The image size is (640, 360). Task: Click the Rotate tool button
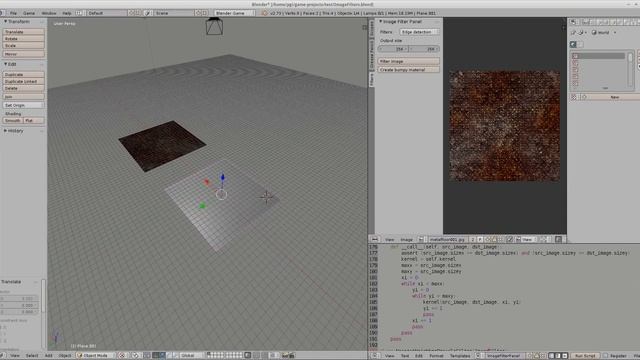(x=23, y=38)
